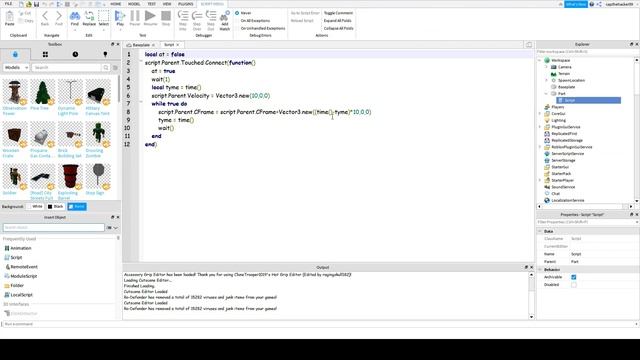Click the Toolbox search magnifier icon
Screen dimensions: 640x360
(x=106, y=67)
